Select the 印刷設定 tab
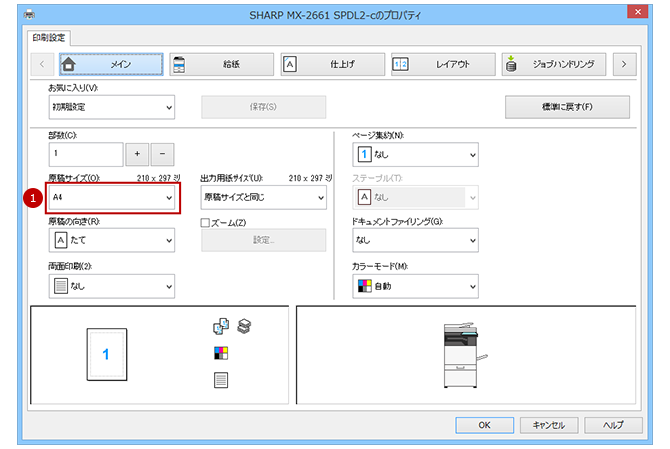This screenshot has height=449, width=670. pos(49,38)
